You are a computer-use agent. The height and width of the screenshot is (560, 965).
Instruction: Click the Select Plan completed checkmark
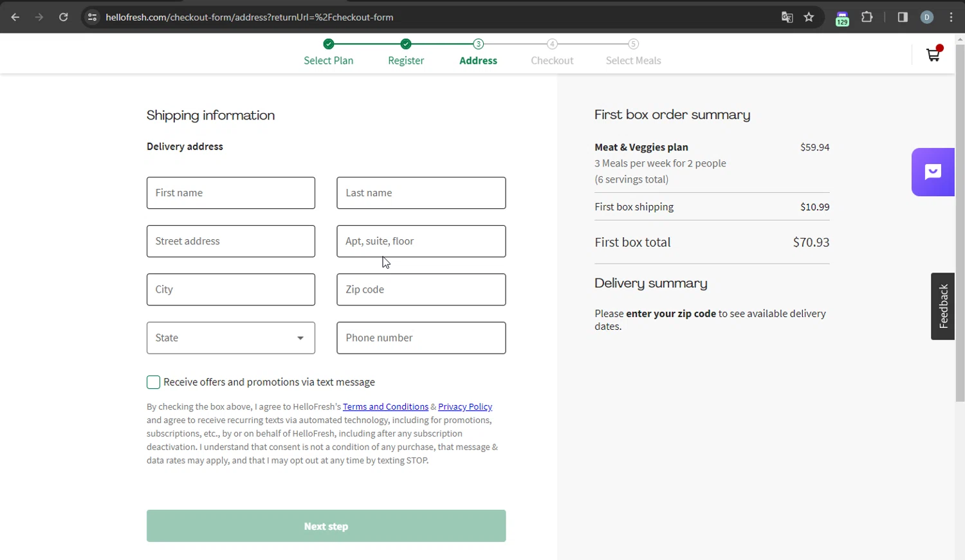329,44
